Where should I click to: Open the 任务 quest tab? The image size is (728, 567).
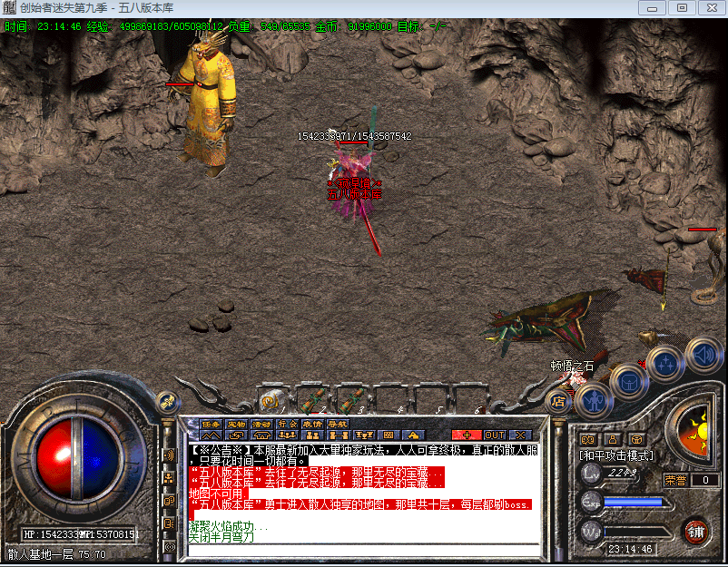coord(212,424)
